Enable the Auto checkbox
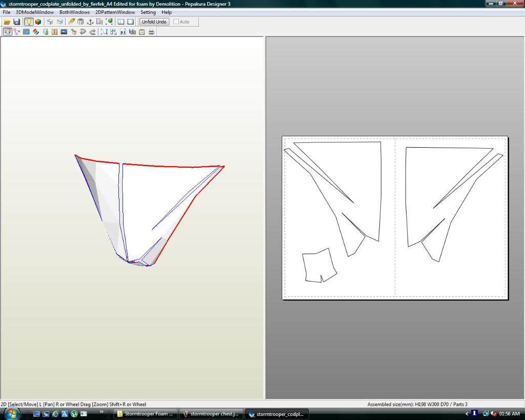 tap(176, 22)
